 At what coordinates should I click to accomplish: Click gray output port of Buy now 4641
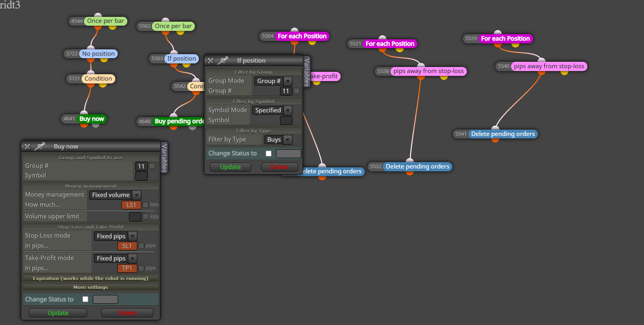click(96, 125)
